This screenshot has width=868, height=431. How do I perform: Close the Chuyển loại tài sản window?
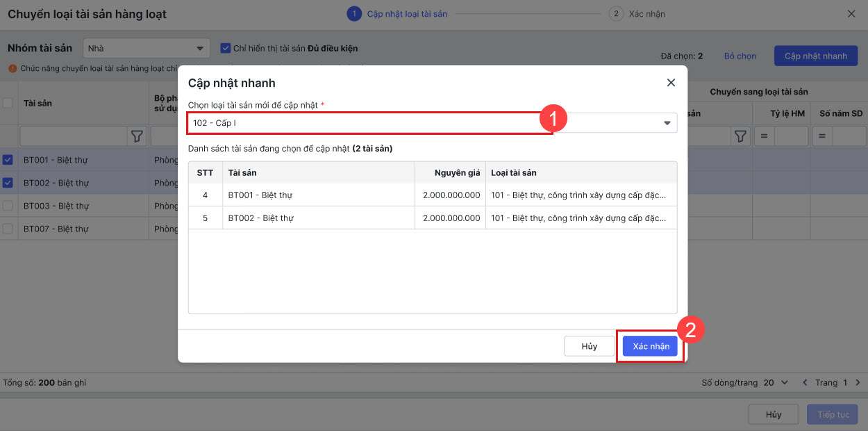click(851, 14)
